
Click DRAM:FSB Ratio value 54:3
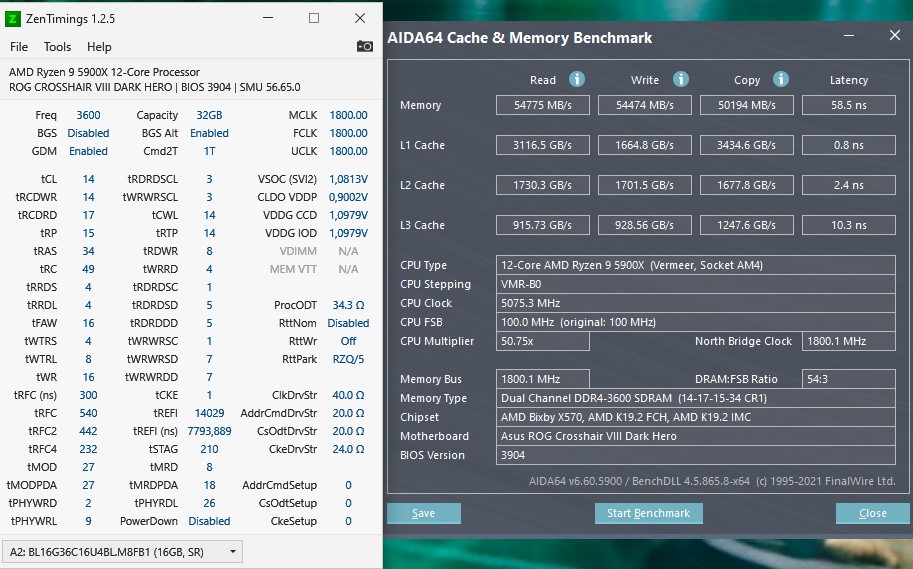[848, 379]
